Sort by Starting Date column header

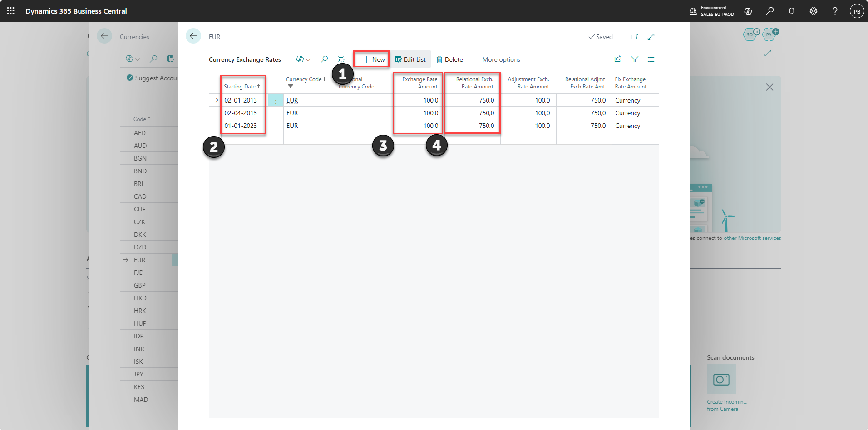[242, 87]
